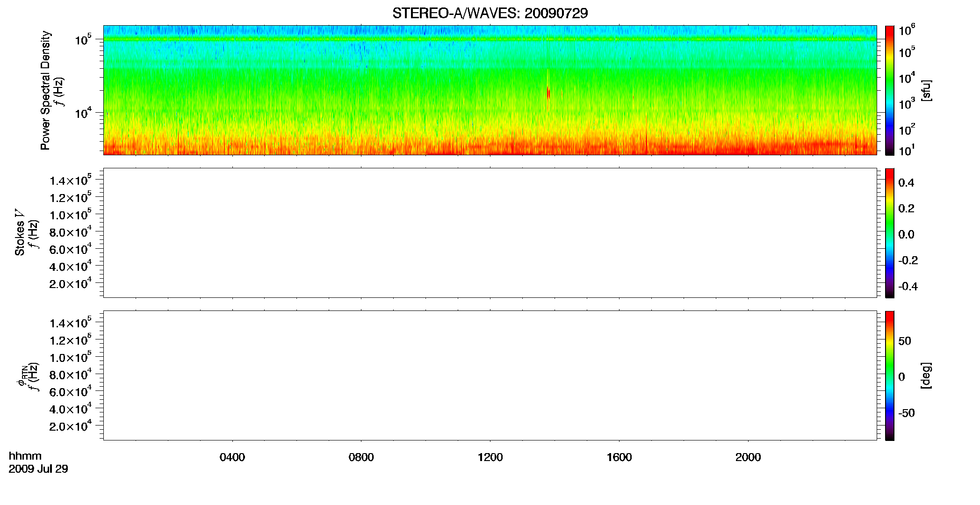Click the 10^1 label on the sfu color bar
The height and width of the screenshot is (505, 980).
[x=907, y=150]
